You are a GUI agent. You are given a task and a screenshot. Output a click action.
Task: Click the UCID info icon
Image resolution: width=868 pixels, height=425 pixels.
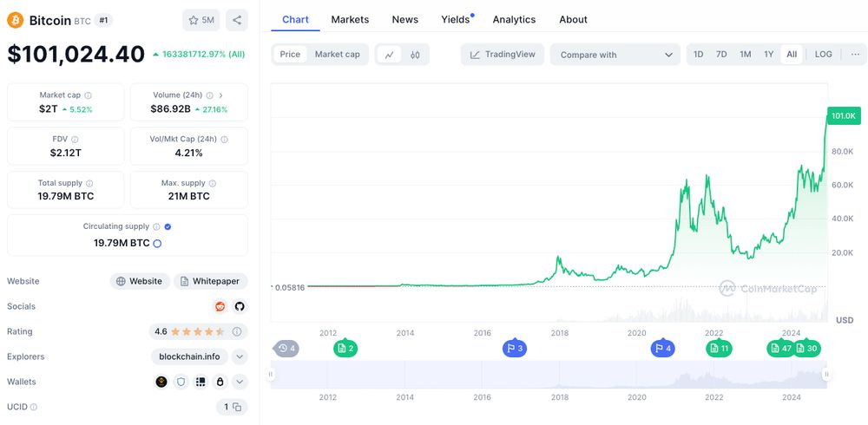click(34, 407)
